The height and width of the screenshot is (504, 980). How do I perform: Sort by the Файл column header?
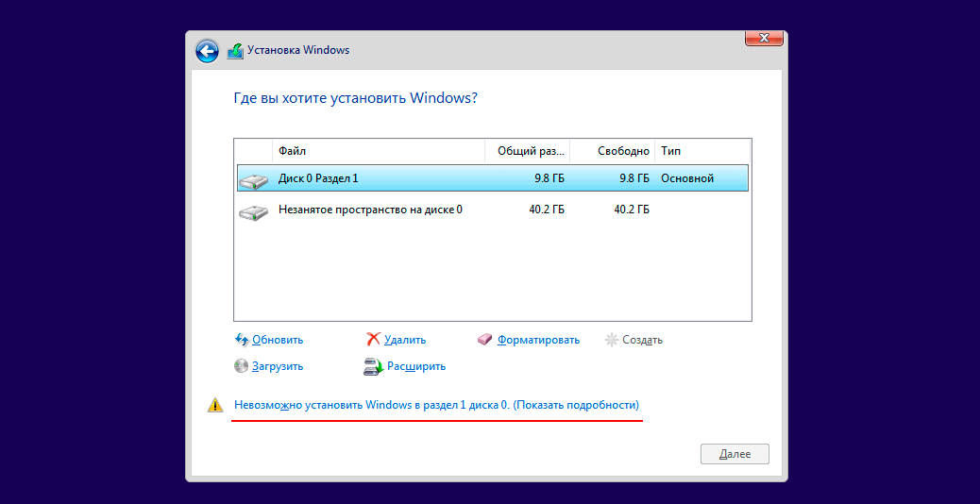[x=379, y=151]
